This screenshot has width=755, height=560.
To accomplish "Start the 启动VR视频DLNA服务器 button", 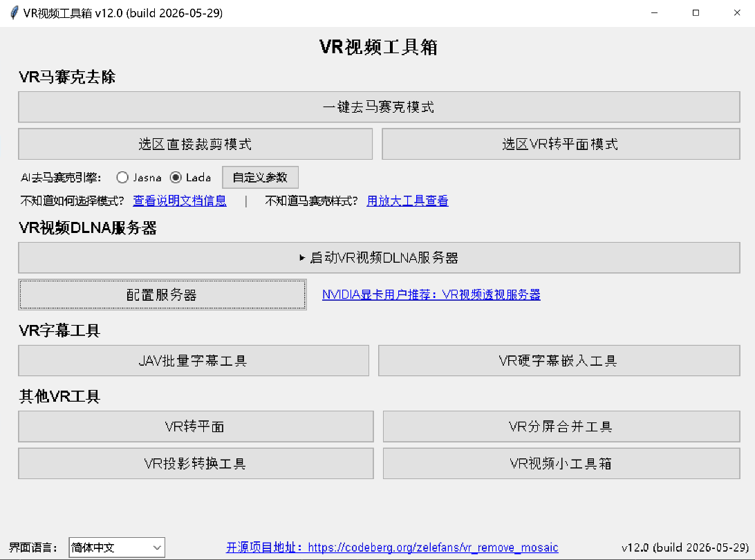I will pyautogui.click(x=379, y=258).
